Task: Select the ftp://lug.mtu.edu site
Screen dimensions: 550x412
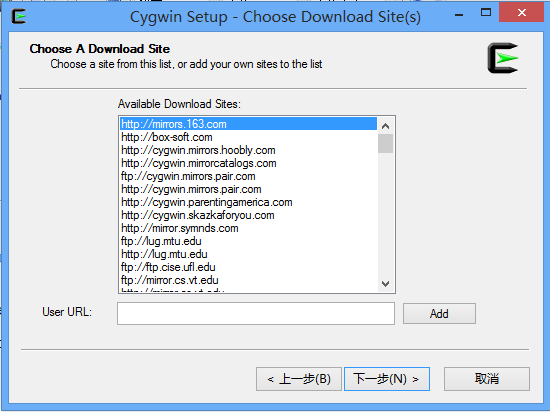Action: [x=248, y=241]
